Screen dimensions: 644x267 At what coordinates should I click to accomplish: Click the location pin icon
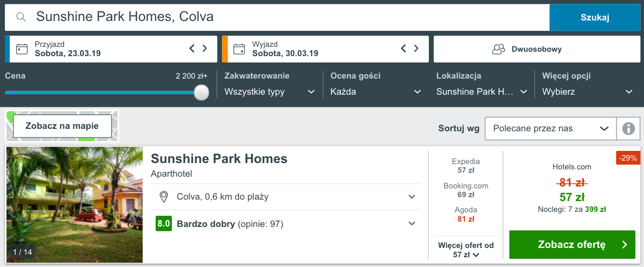coord(164,197)
